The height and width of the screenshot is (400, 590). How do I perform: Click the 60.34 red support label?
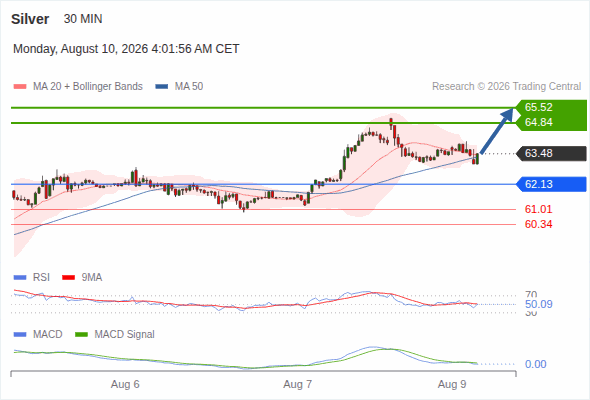pyautogui.click(x=538, y=224)
